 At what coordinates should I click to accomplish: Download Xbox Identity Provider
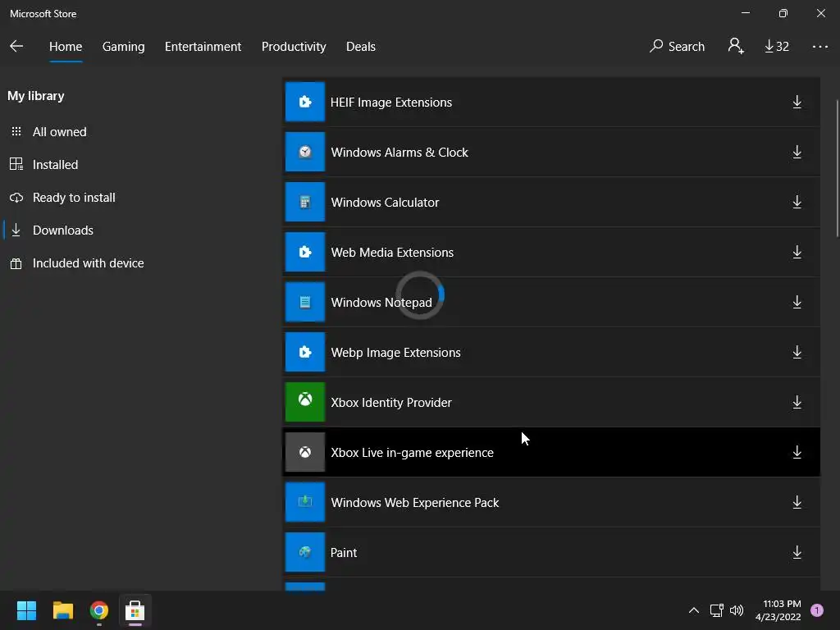click(797, 402)
